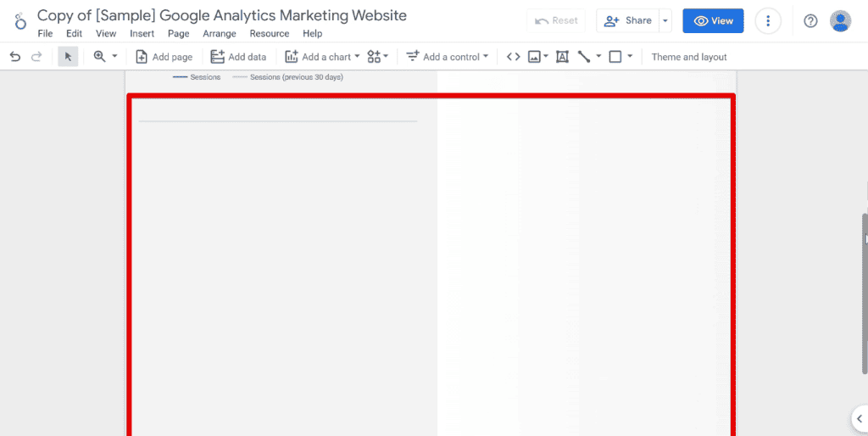Viewport: 868px width, 436px height.
Task: Click Add page button
Action: click(x=164, y=57)
